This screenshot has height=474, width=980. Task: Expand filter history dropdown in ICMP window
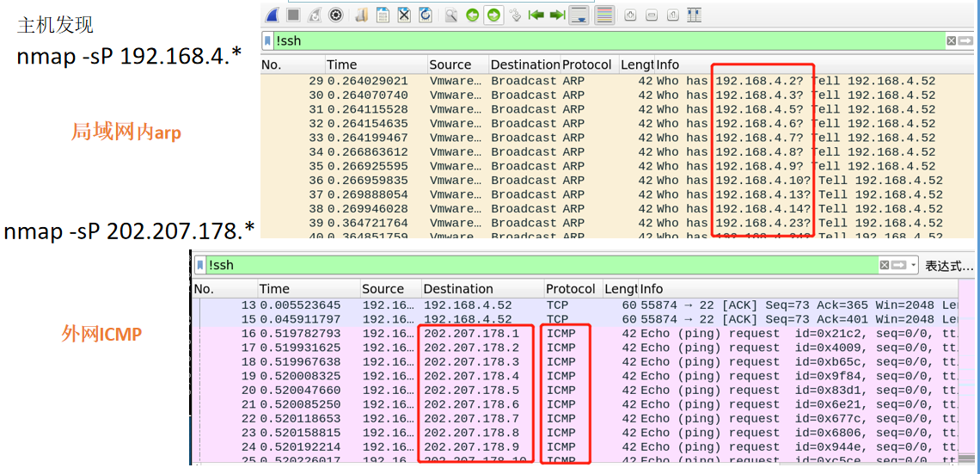point(914,265)
